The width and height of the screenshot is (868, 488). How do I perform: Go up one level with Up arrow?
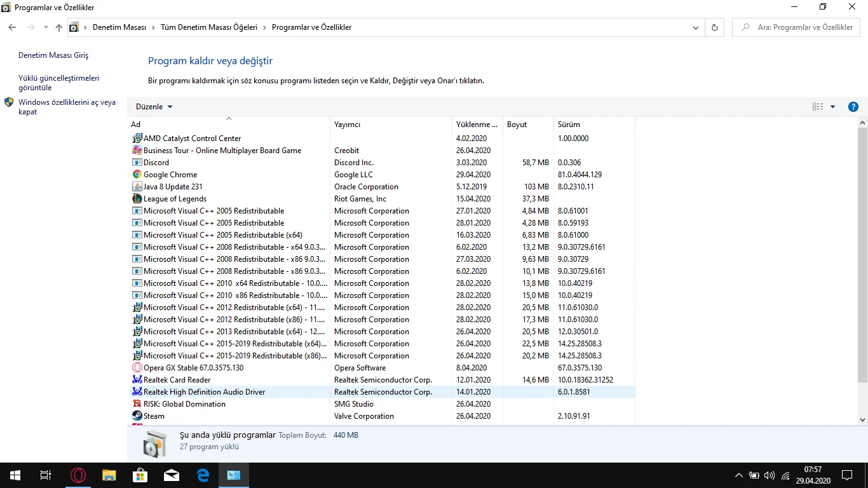coord(59,27)
